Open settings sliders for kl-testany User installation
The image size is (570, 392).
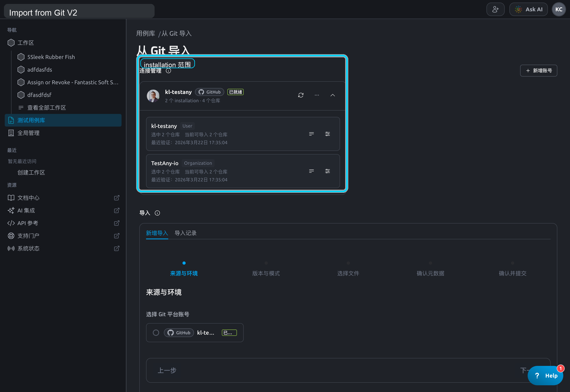tap(327, 134)
